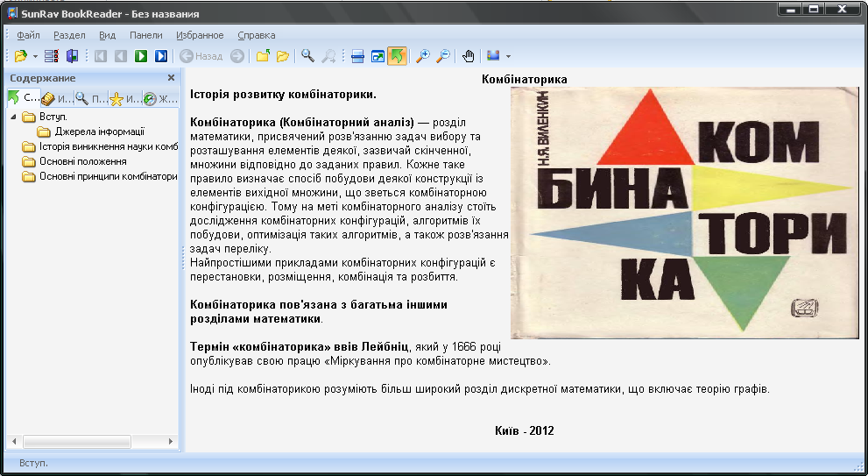This screenshot has height=476, width=868.
Task: Click the folder icon beside Основні положення
Action: [x=29, y=162]
